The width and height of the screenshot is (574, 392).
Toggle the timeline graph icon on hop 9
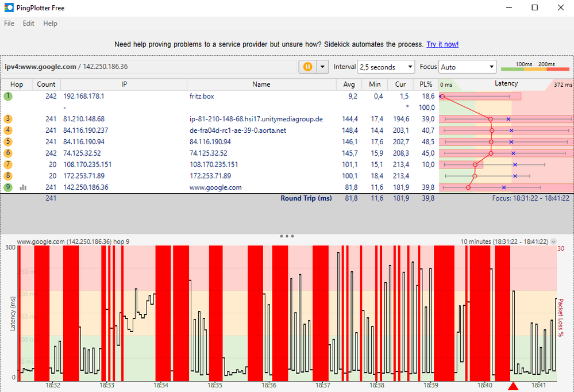pos(23,187)
